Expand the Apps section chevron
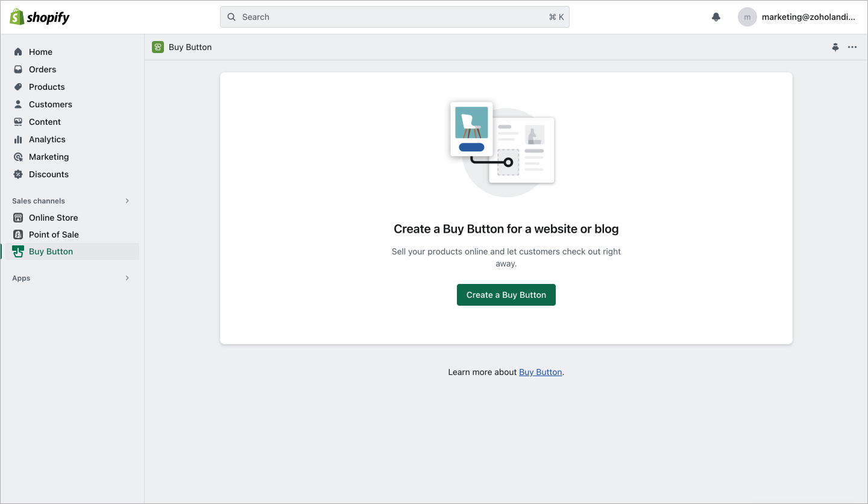Viewport: 868px width, 504px height. tap(127, 278)
